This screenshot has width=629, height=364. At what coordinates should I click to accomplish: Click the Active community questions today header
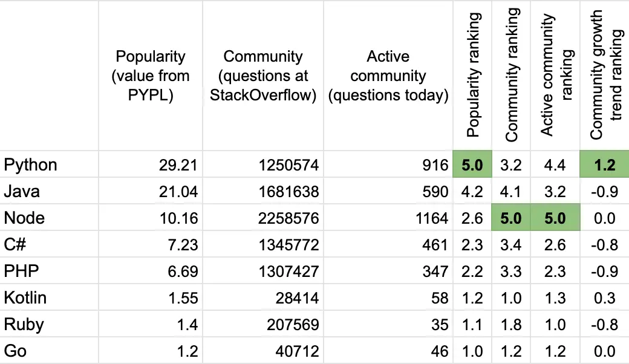tap(388, 76)
